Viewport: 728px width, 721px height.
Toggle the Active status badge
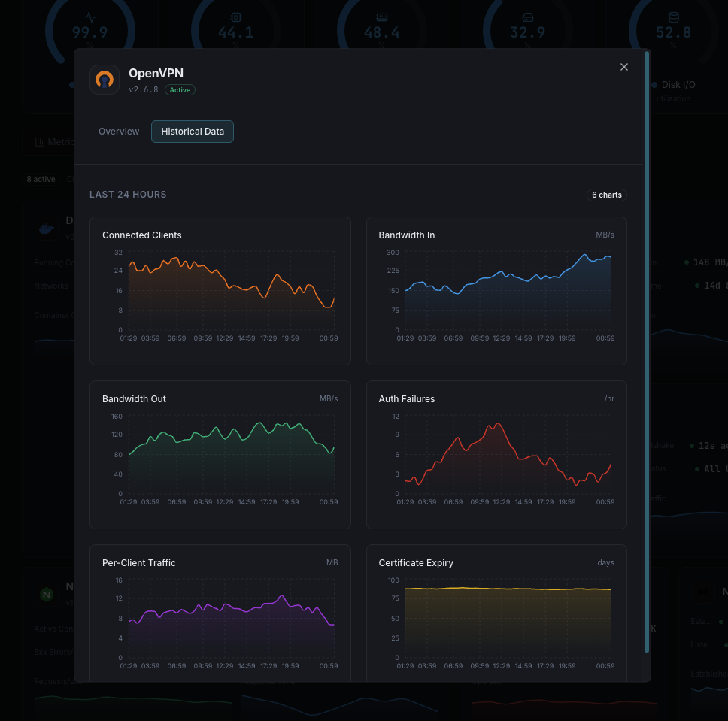[180, 89]
